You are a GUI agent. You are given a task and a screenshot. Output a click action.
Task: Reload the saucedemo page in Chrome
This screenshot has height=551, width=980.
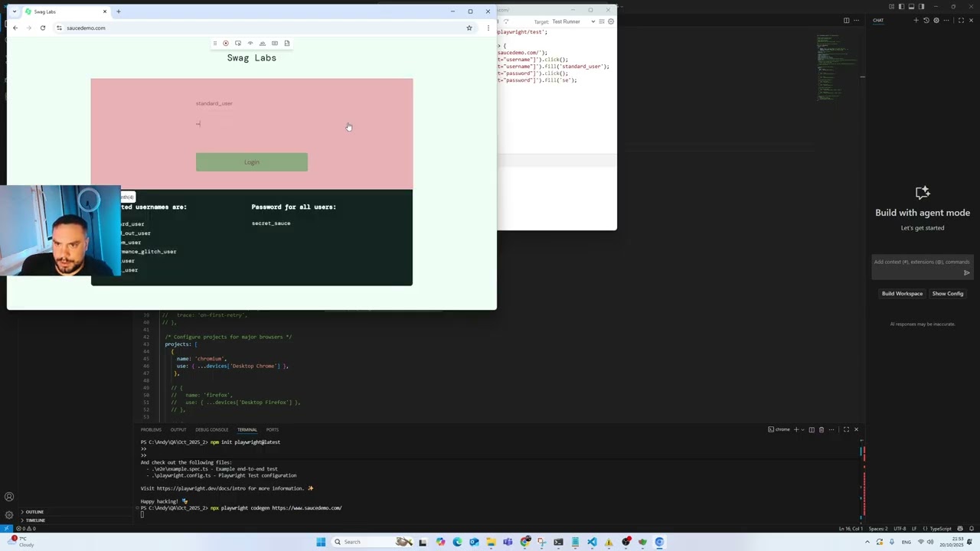43,28
